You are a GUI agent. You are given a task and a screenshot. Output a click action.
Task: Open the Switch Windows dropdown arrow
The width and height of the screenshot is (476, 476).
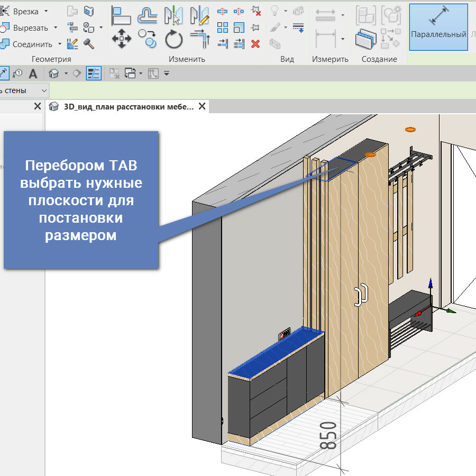coord(141,74)
